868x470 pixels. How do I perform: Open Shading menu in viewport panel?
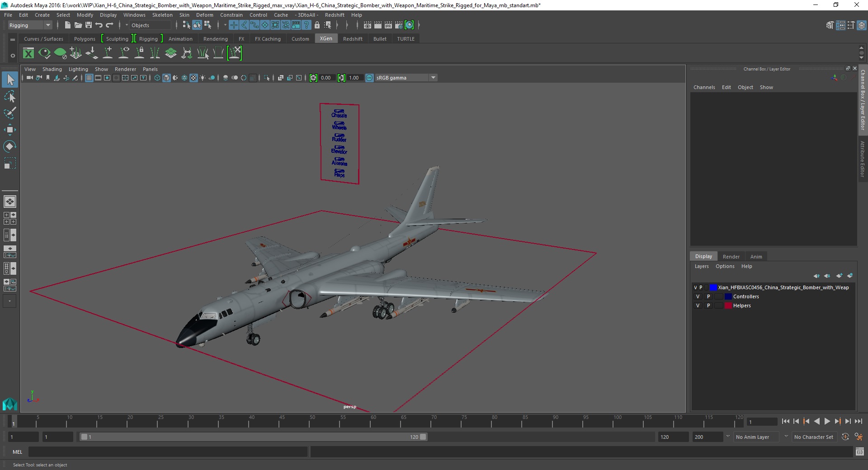(52, 69)
